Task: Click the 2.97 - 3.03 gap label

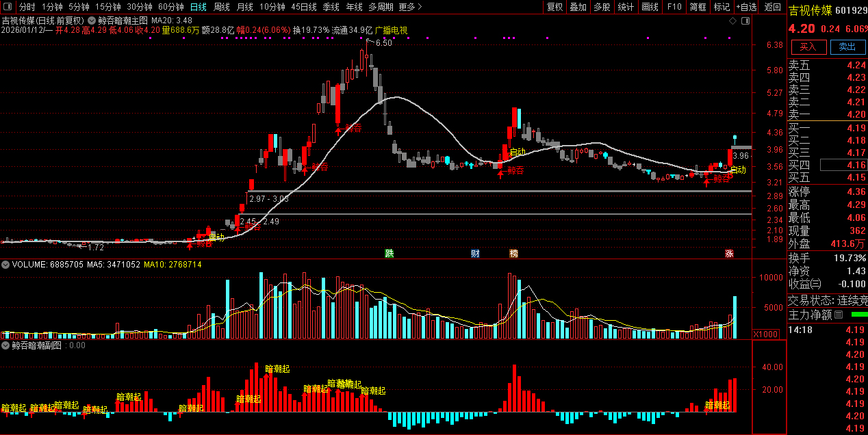Action: point(269,198)
